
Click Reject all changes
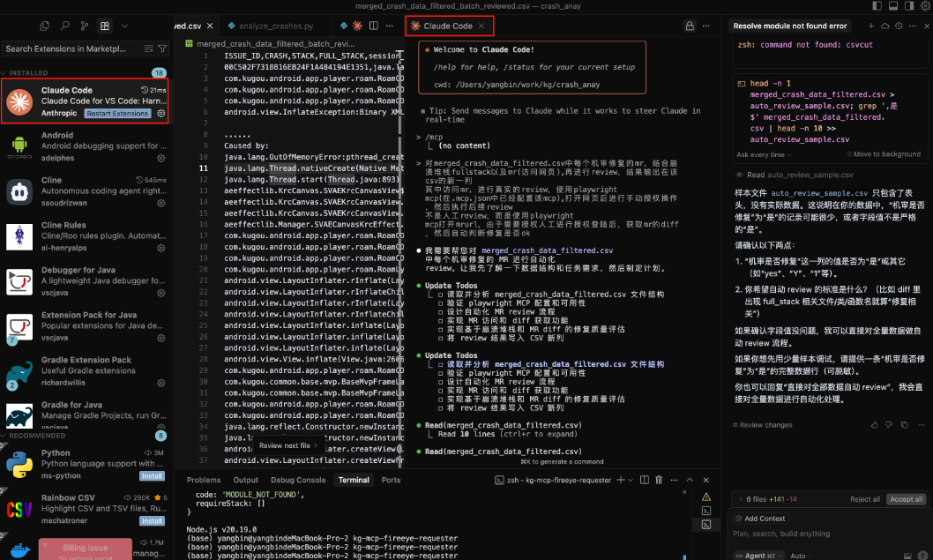pos(864,499)
